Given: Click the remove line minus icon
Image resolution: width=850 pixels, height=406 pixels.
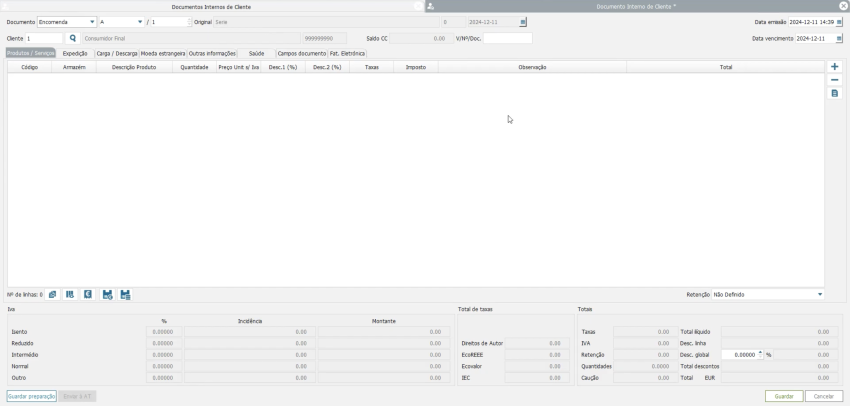Looking at the screenshot, I should (x=835, y=80).
